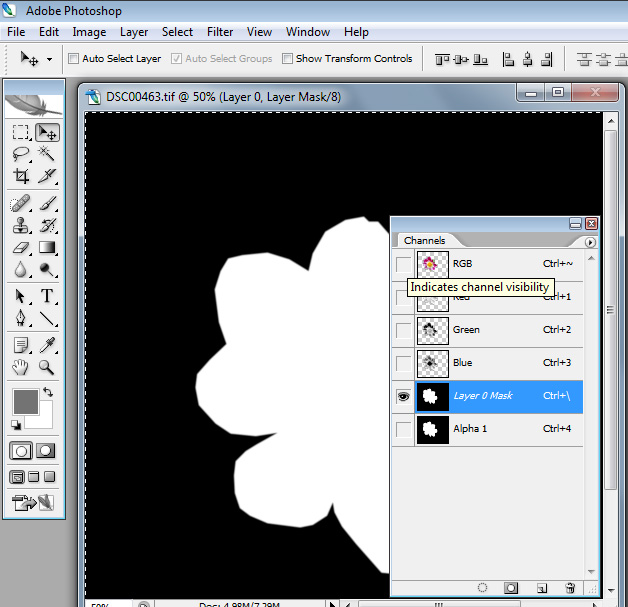Show the Alpha 1 channel visibility
The width and height of the screenshot is (628, 607).
click(x=402, y=430)
